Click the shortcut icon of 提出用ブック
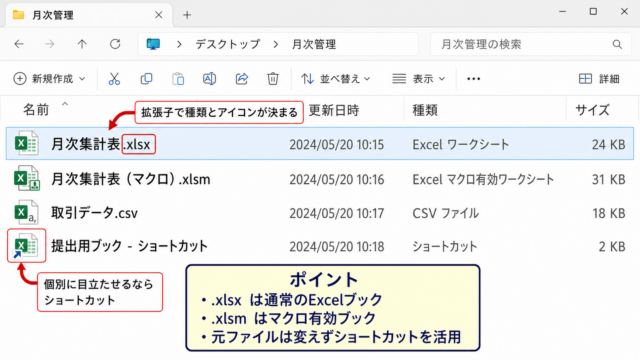 26,246
